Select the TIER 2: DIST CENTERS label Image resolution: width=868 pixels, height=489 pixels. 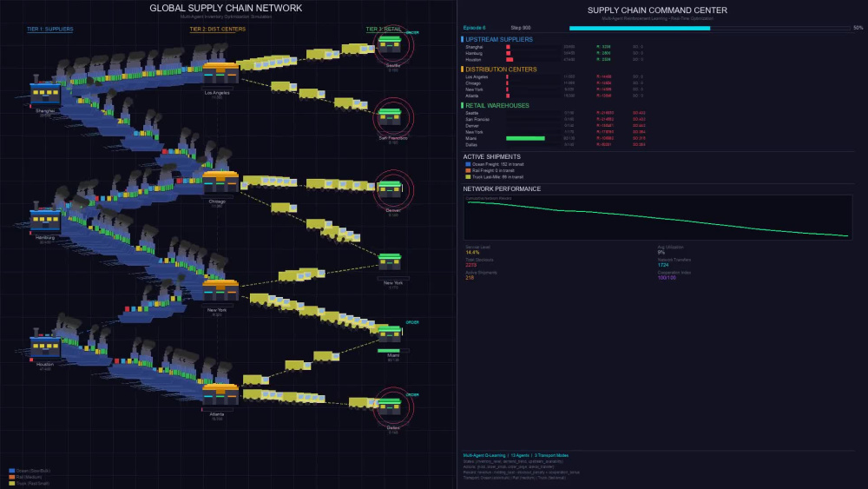pyautogui.click(x=218, y=29)
